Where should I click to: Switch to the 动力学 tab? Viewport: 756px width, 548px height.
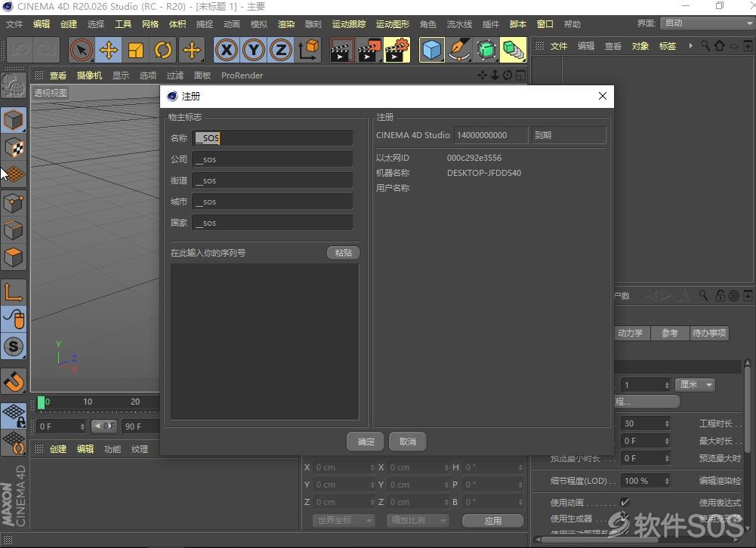pos(630,333)
